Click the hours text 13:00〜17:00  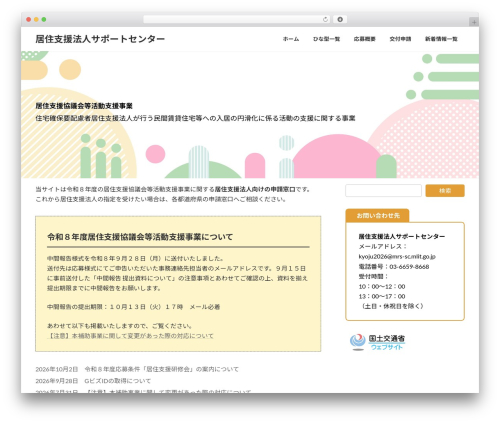click(x=382, y=296)
